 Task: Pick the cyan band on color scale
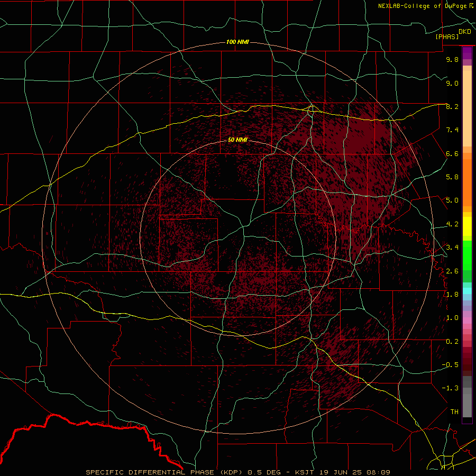click(x=467, y=291)
